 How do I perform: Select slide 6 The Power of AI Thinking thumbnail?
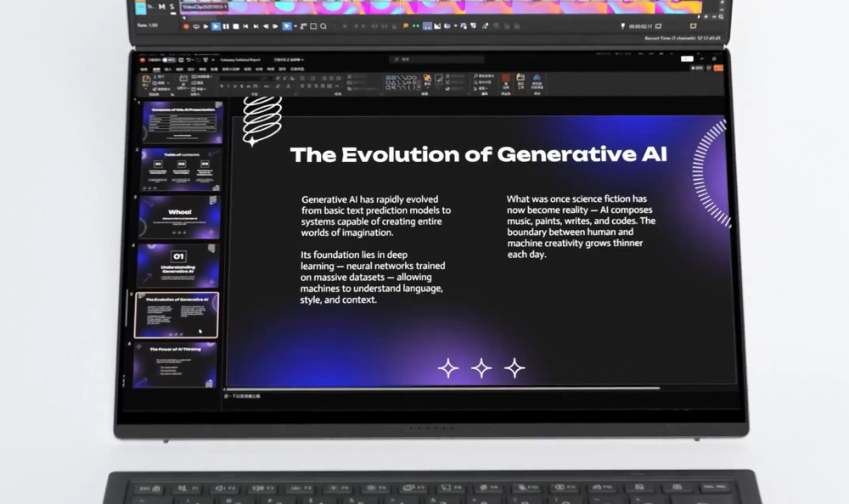point(174,365)
